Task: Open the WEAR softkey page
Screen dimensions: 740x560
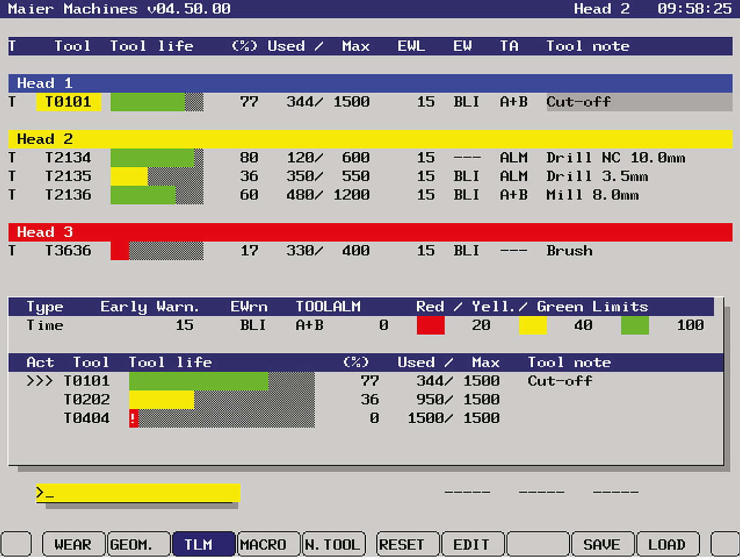Action: point(73,544)
